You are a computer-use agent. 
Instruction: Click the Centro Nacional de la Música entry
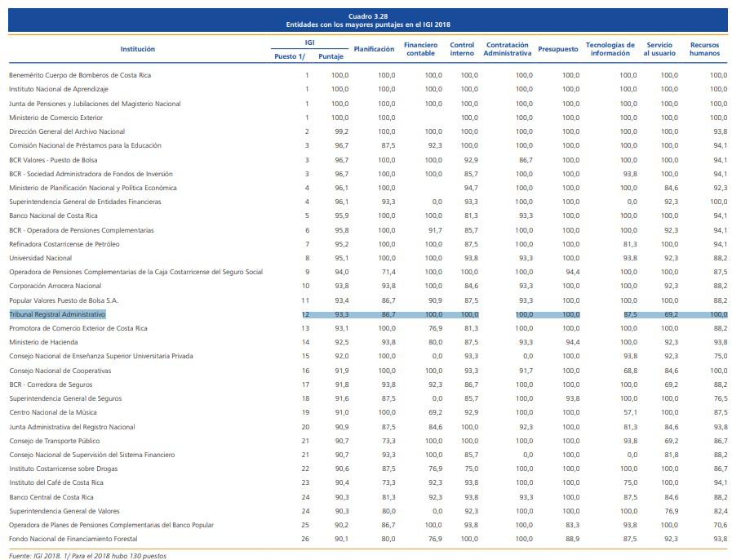(x=53, y=412)
